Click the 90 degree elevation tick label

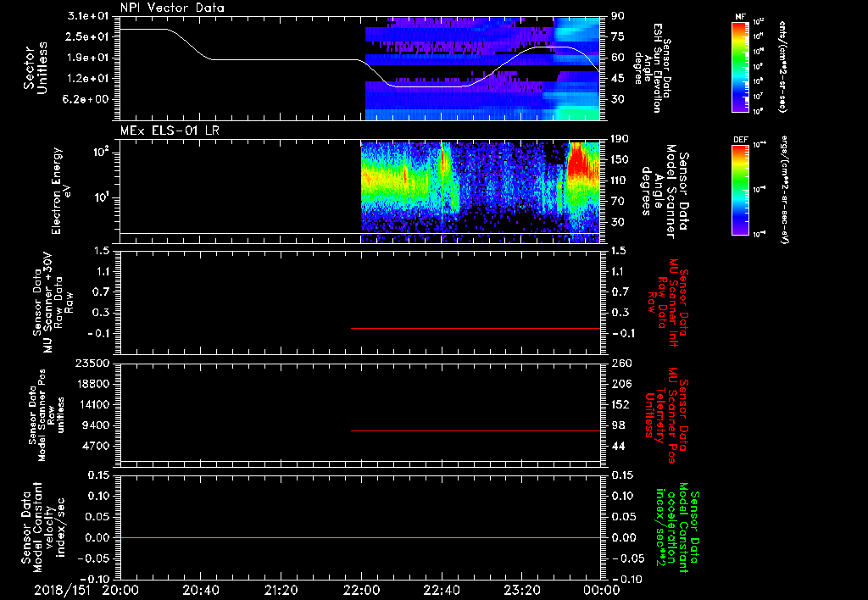(x=617, y=16)
